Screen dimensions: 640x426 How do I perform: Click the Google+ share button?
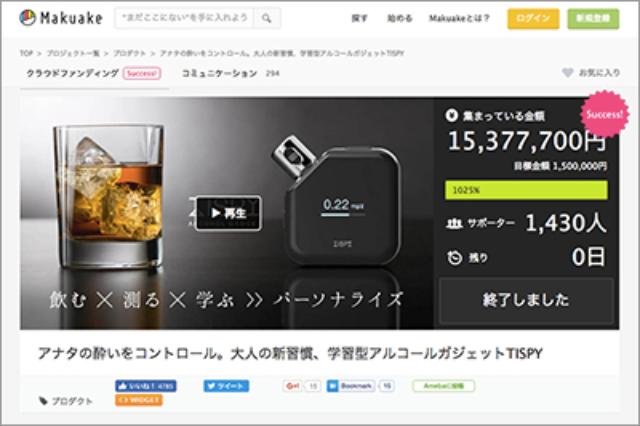[x=293, y=386]
